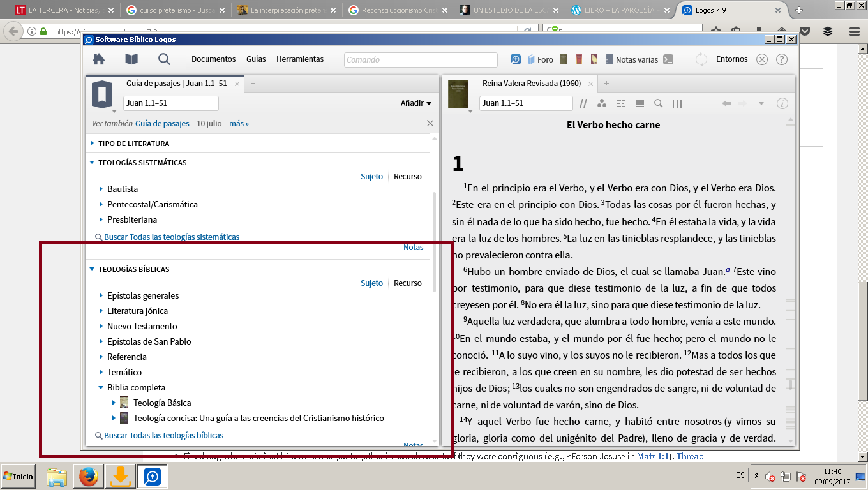Collapse the Biblia completa item
The image size is (868, 490).
[x=101, y=387]
